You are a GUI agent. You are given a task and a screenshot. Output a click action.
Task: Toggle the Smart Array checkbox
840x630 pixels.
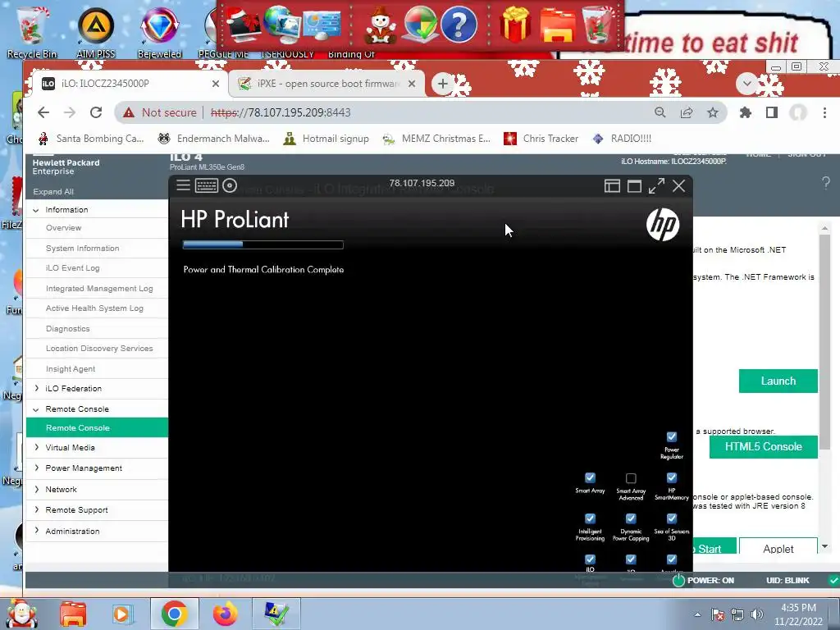point(590,477)
